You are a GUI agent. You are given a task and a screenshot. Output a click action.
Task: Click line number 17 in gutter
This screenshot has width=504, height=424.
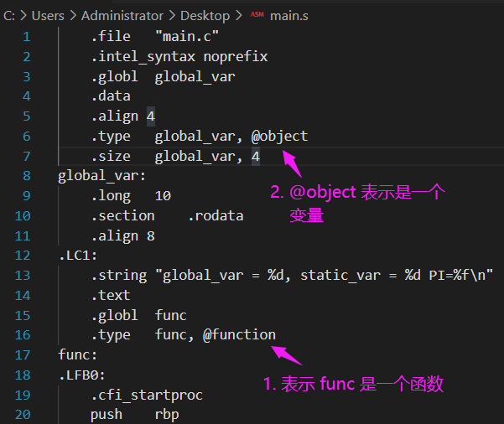[x=23, y=355]
